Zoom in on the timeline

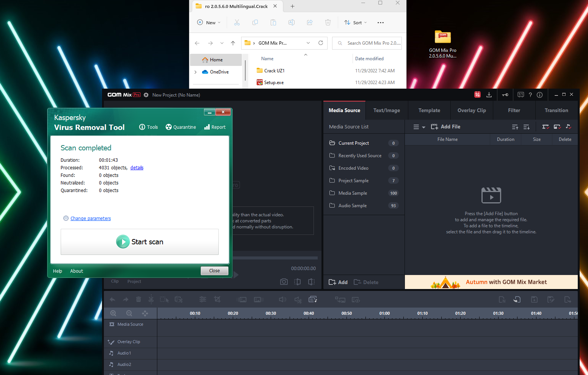113,313
